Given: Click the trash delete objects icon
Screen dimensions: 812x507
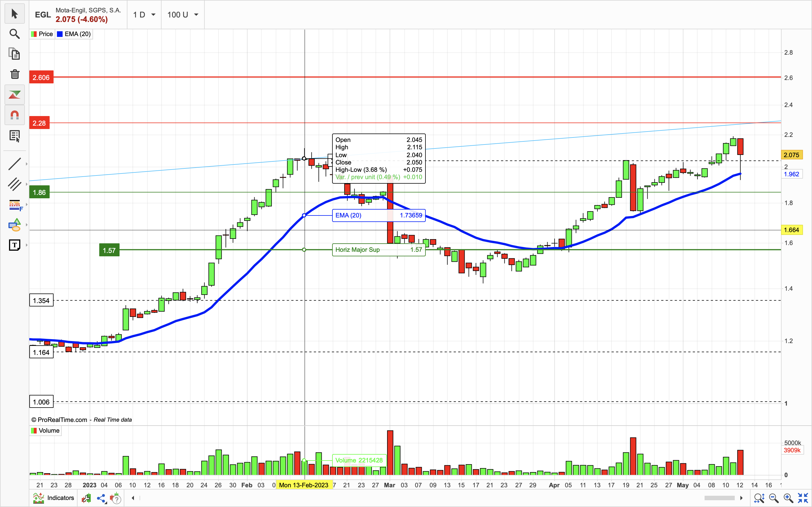Looking at the screenshot, I should pos(14,74).
